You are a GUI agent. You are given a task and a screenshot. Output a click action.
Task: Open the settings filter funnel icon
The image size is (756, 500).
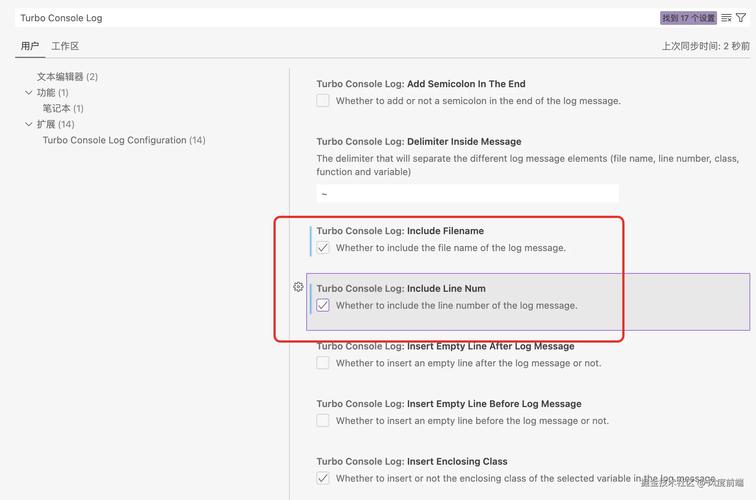point(741,18)
